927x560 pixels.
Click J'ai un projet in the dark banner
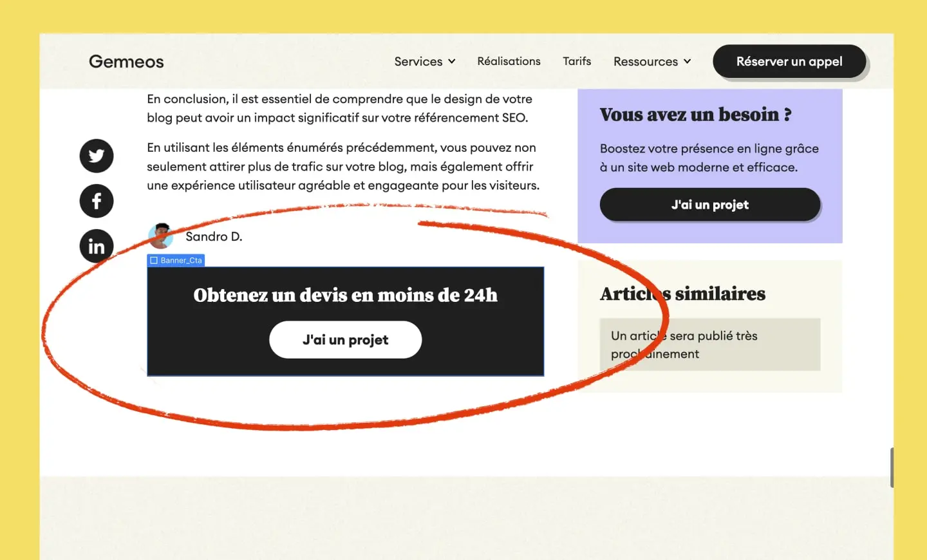pyautogui.click(x=345, y=340)
